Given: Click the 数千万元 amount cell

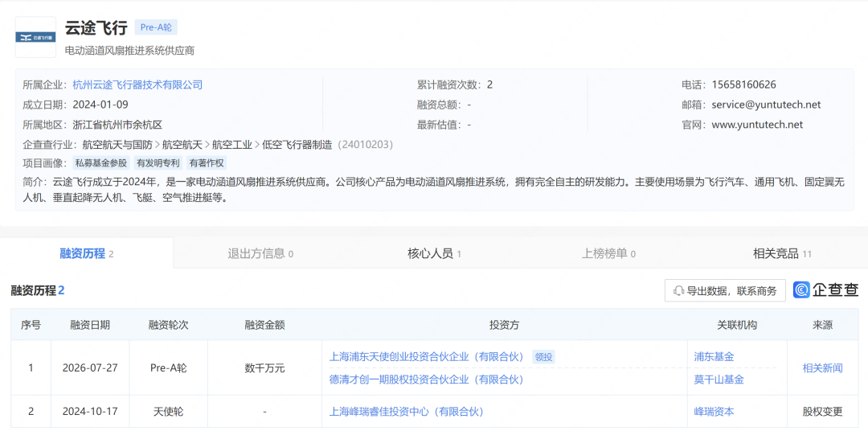Looking at the screenshot, I should [x=264, y=367].
